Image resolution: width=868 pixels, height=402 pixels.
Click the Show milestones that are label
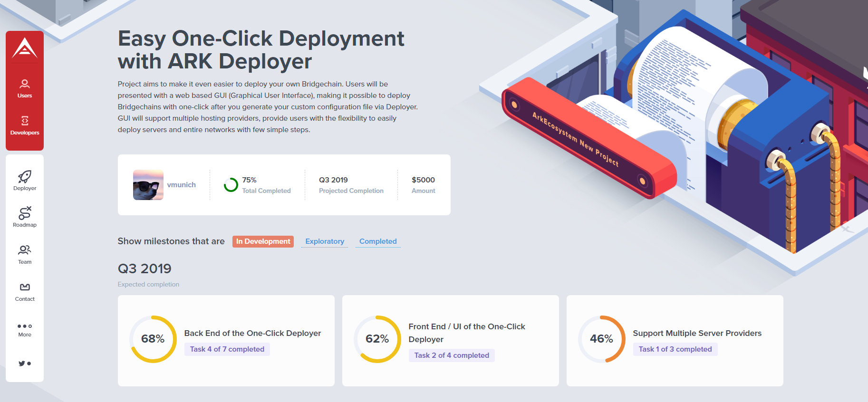[x=171, y=241]
